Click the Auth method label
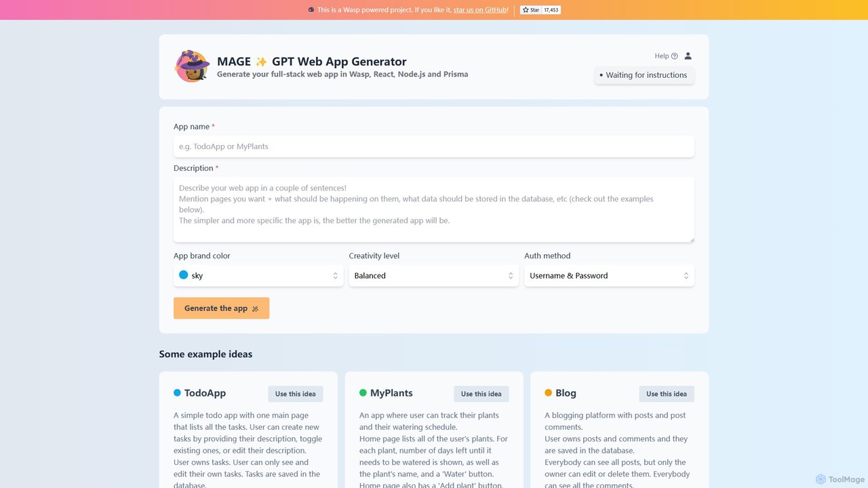868x488 pixels. coord(547,256)
